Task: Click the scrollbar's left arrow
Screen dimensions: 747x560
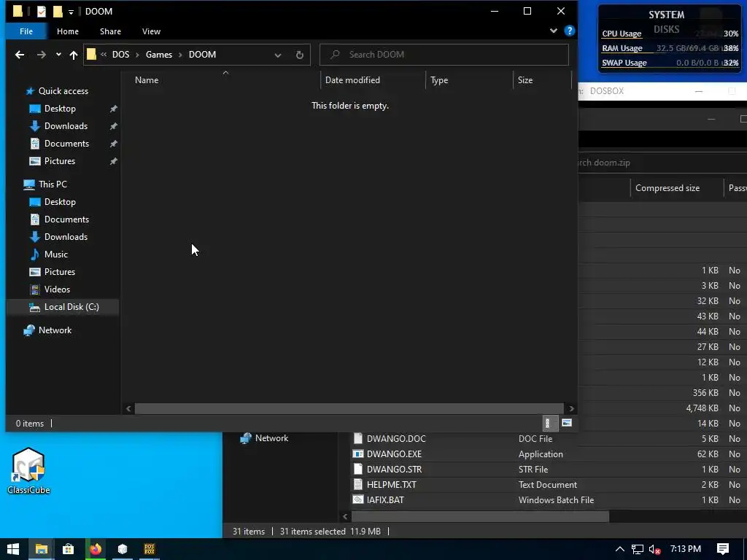Action: pyautogui.click(x=128, y=408)
